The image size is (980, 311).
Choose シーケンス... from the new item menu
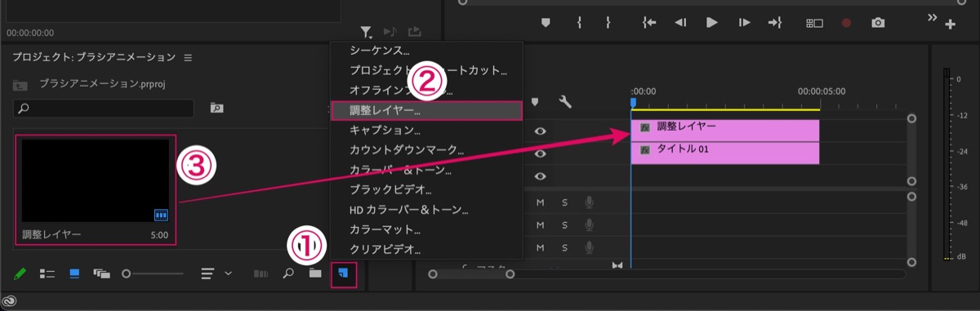(425, 51)
